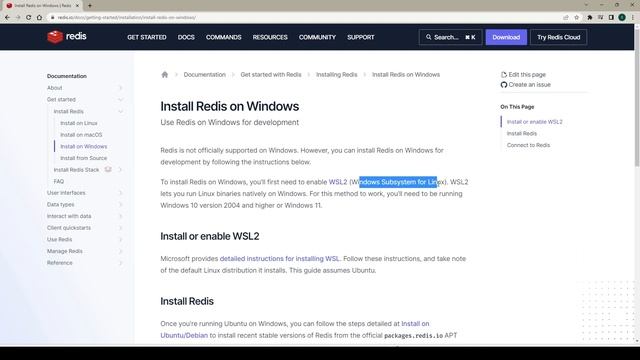The width and height of the screenshot is (640, 360).
Task: Open the SUPPORT menu
Action: pyautogui.click(x=361, y=37)
